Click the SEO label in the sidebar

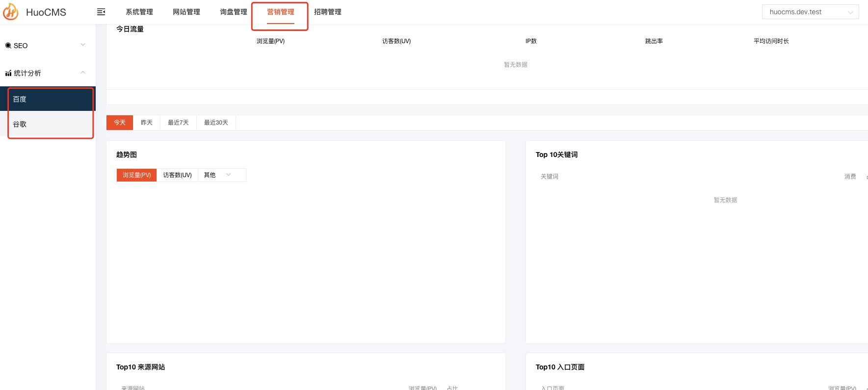click(x=21, y=46)
